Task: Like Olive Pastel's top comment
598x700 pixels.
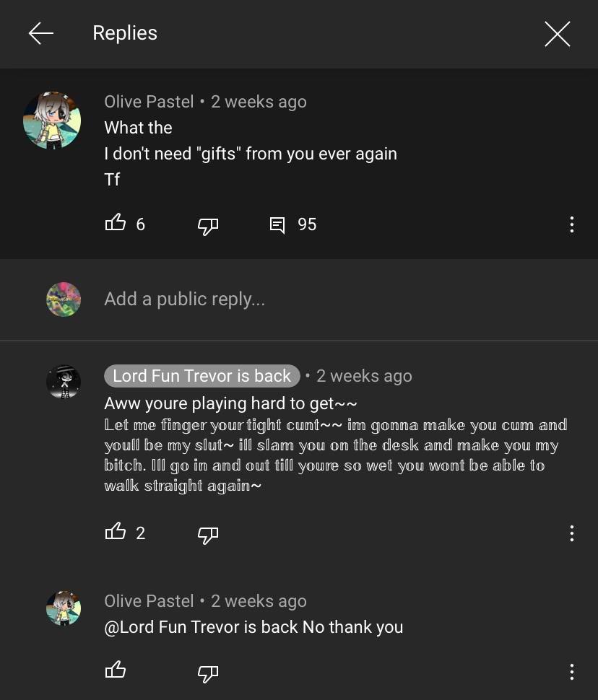Action: 116,224
